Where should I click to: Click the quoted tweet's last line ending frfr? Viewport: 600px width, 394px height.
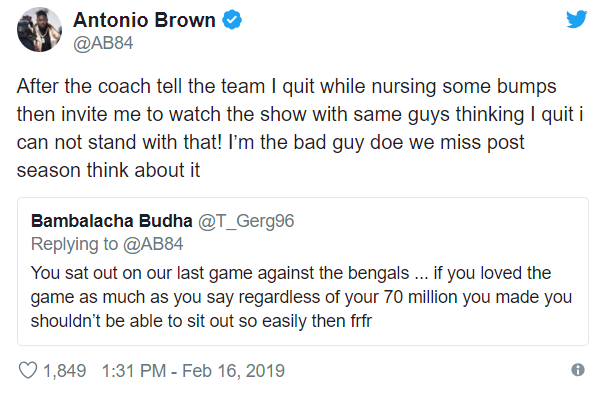[201, 321]
